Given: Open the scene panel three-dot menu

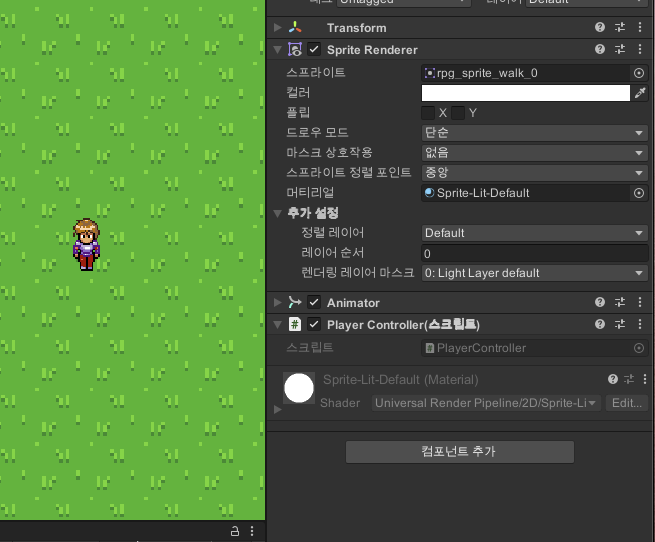Looking at the screenshot, I should point(252,531).
